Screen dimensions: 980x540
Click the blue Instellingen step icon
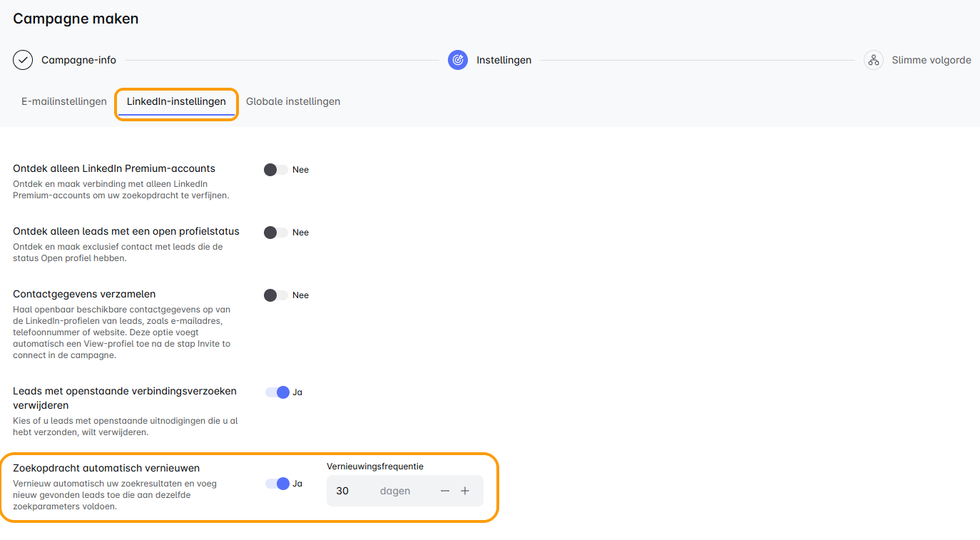pos(458,60)
